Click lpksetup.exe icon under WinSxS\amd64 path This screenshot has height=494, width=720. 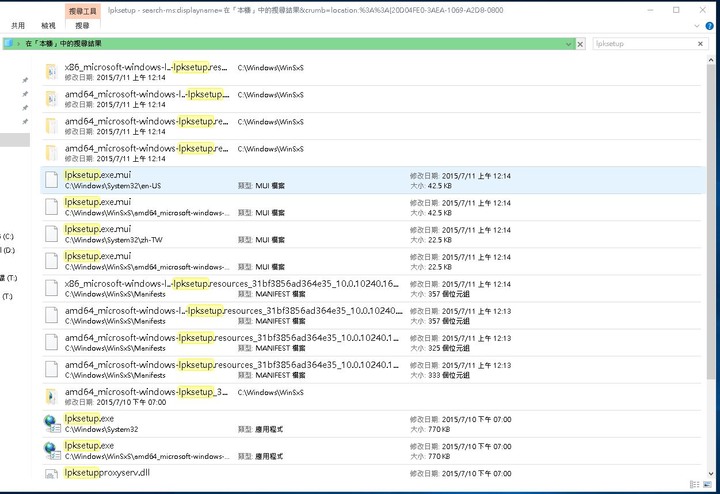(x=52, y=451)
